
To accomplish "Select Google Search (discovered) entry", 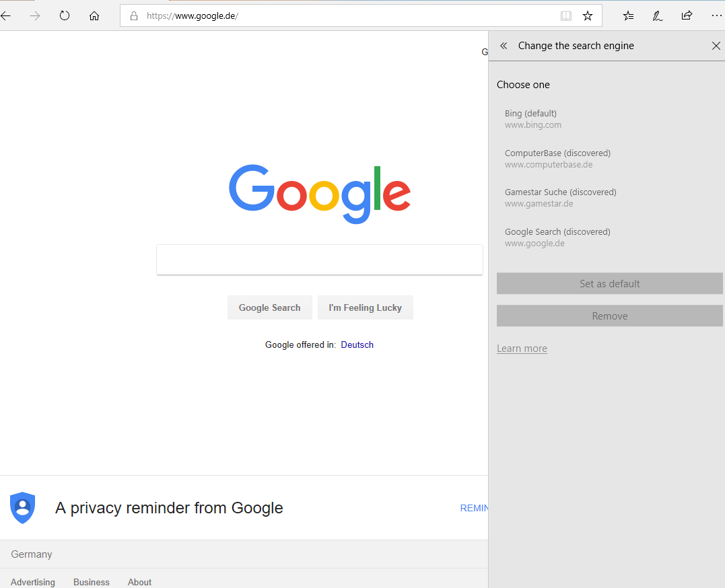I will (x=609, y=237).
